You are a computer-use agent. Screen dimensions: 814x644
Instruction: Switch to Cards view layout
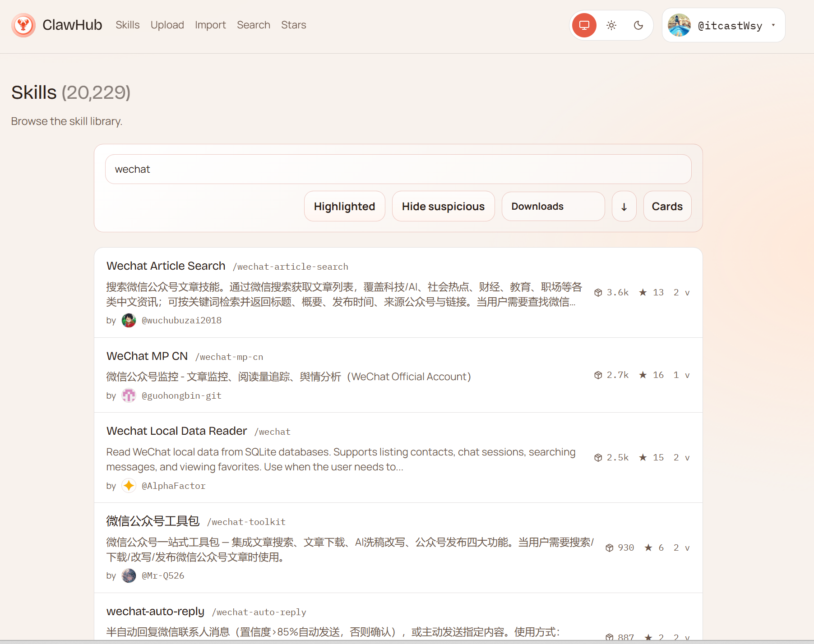667,207
